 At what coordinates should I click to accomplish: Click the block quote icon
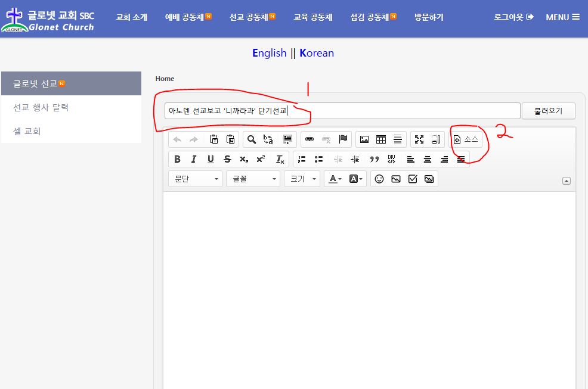pos(375,159)
